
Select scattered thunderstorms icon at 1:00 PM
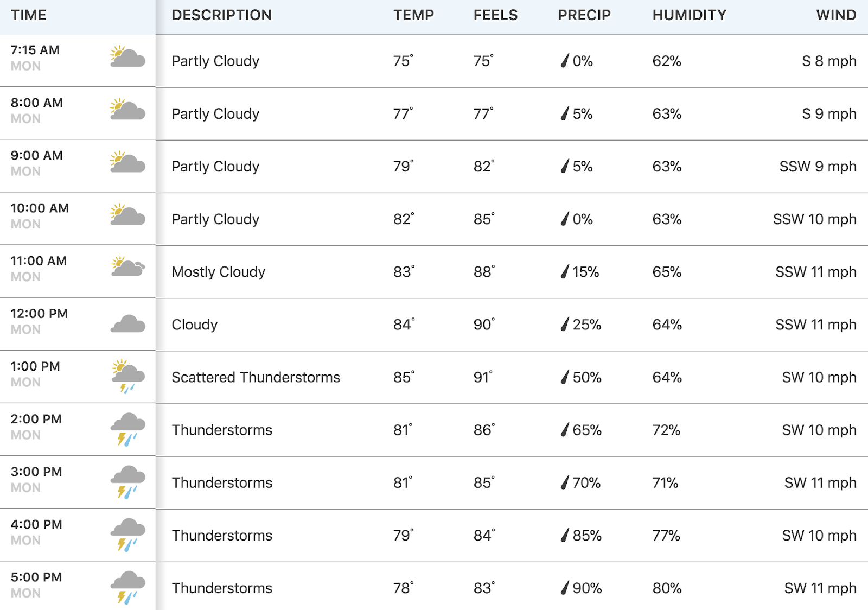[128, 376]
